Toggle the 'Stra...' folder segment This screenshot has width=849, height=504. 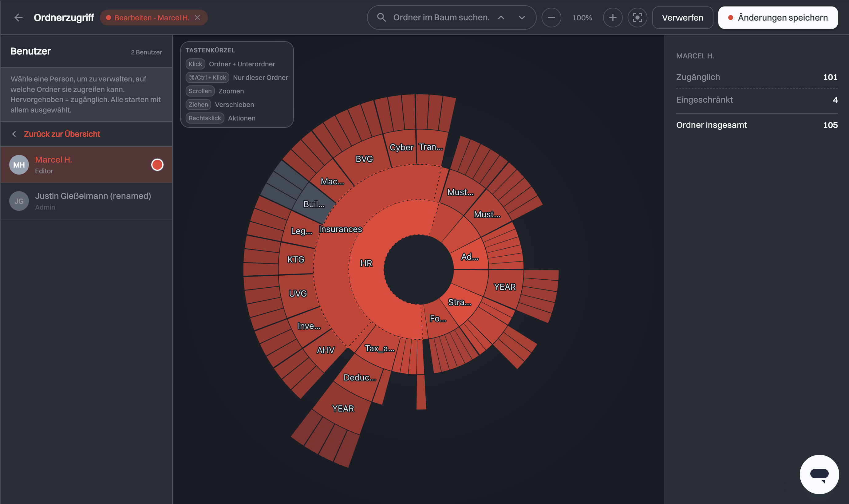(x=460, y=302)
